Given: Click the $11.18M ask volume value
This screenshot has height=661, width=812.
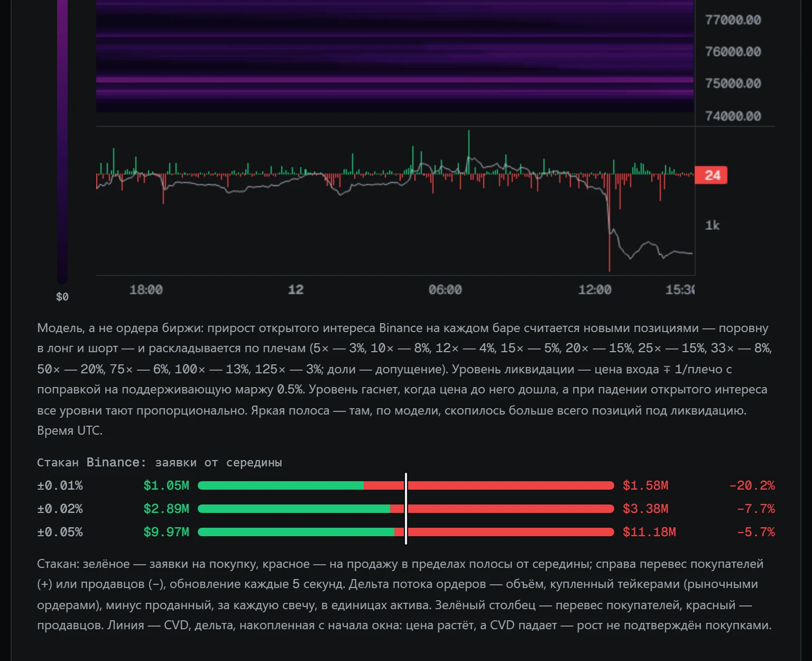Looking at the screenshot, I should tap(649, 532).
